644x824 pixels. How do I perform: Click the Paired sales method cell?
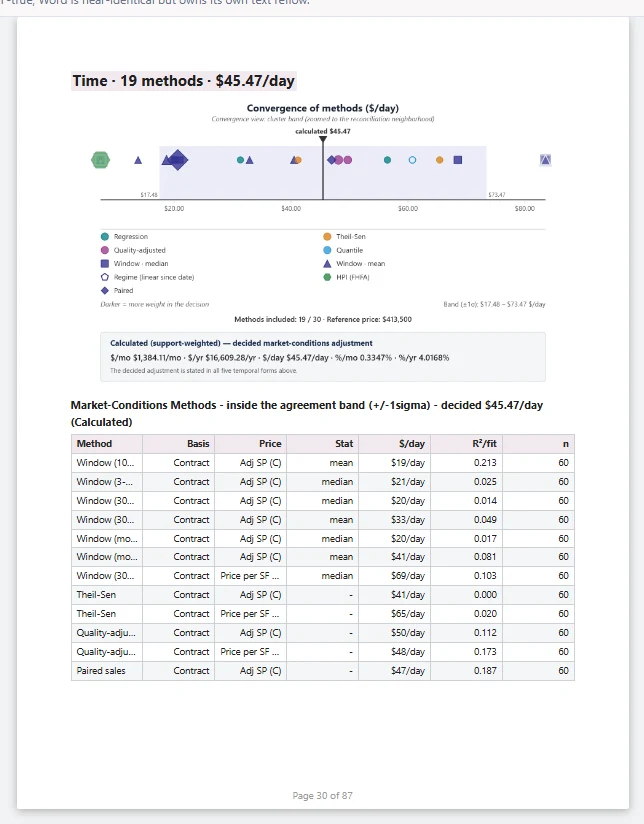[107, 671]
